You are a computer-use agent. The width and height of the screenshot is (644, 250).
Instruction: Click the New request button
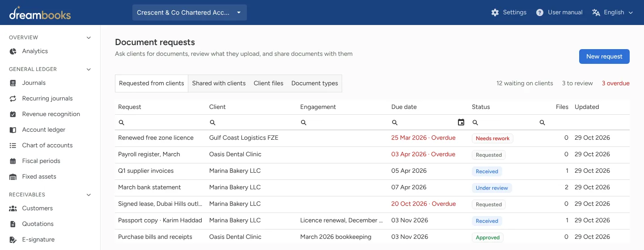[604, 57]
